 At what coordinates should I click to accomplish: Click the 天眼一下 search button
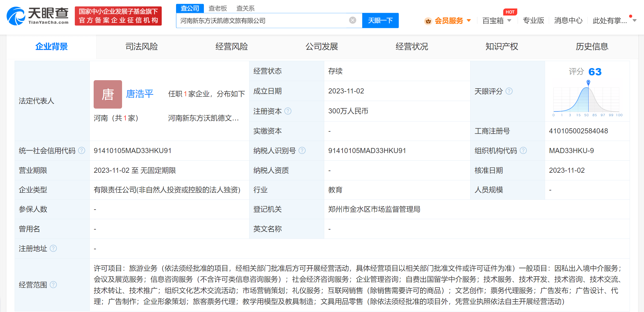pyautogui.click(x=380, y=21)
